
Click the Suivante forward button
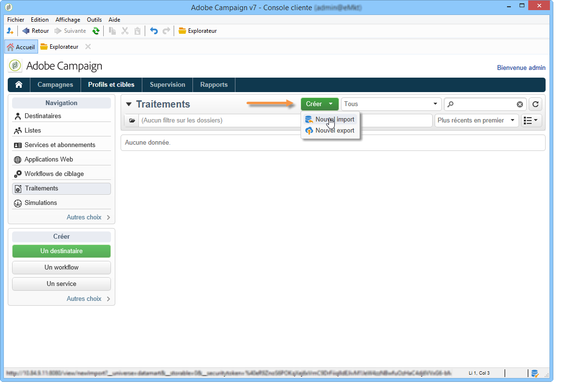click(70, 31)
